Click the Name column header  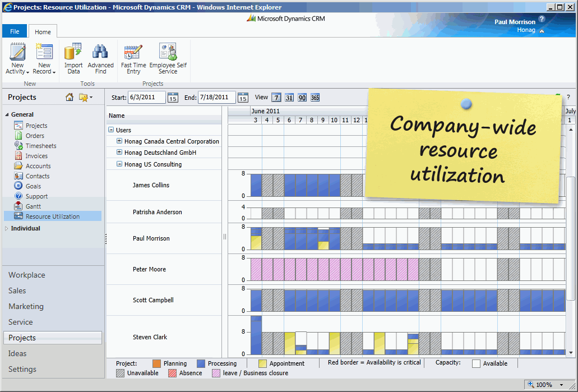click(x=164, y=116)
